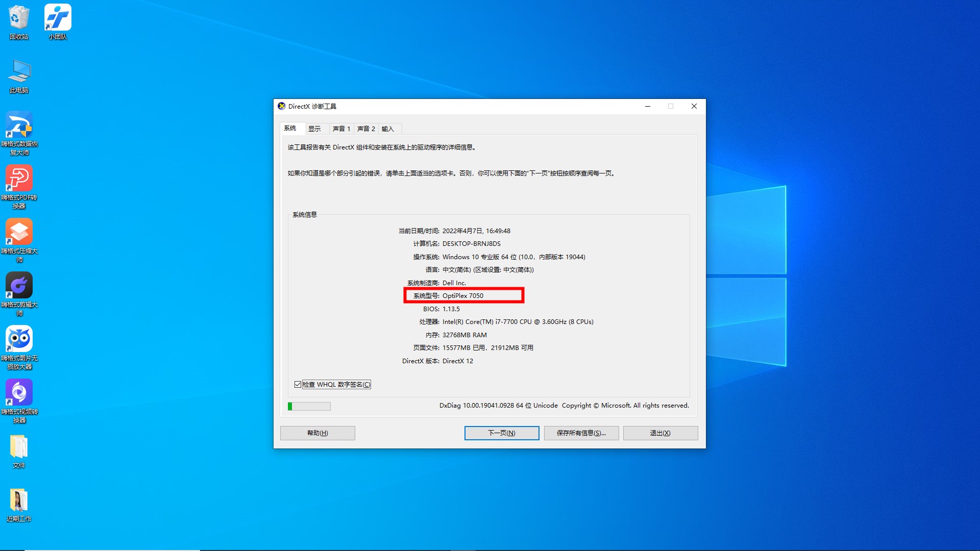Screen dimensions: 980x551
Task: Open the 小团队 desktop shortcut
Action: pyautogui.click(x=58, y=22)
